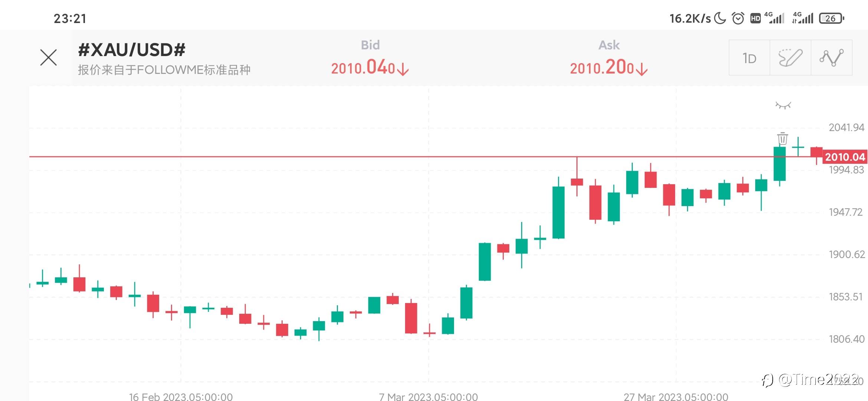Tap the alarm clock status icon
The image size is (868, 401).
click(738, 18)
